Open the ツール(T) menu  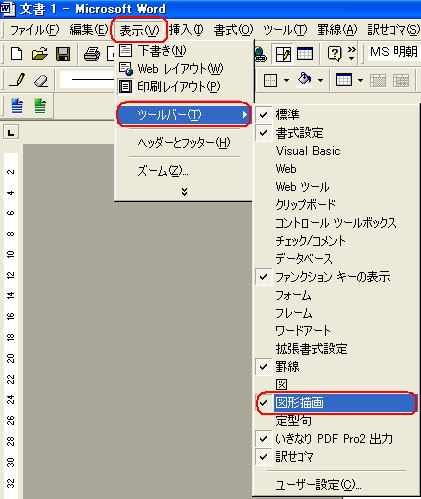(x=285, y=30)
